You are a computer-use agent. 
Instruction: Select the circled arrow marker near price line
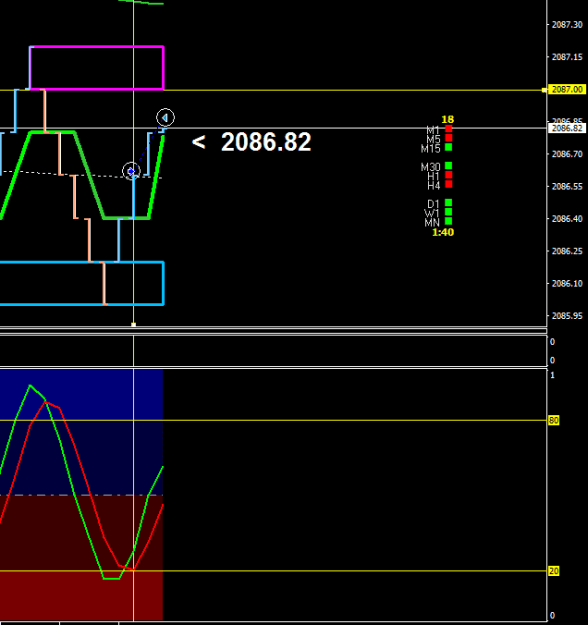point(165,118)
